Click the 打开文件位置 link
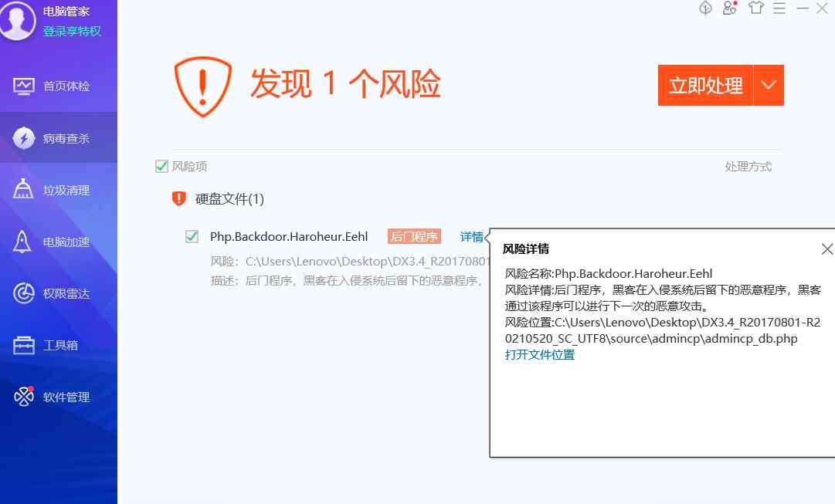Image resolution: width=835 pixels, height=504 pixels. coord(539,355)
